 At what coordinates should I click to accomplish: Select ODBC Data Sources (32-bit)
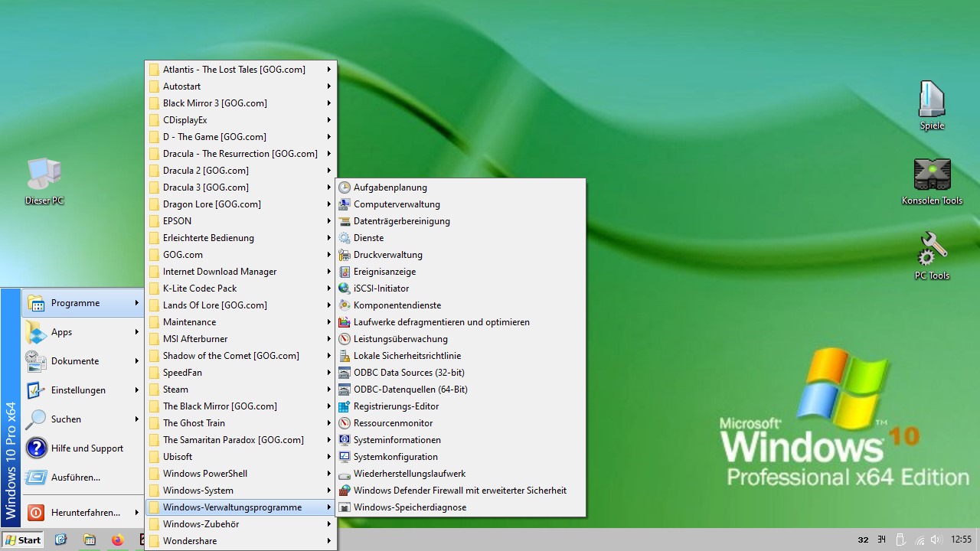tap(461, 373)
